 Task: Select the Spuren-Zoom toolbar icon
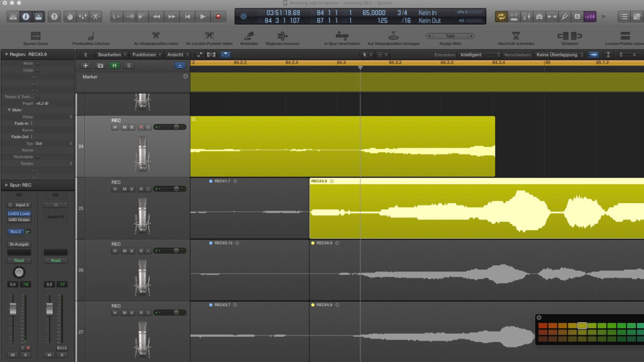pos(36,36)
